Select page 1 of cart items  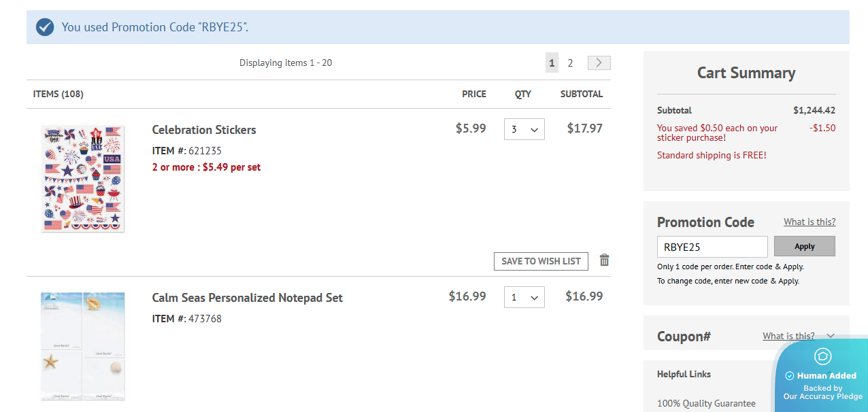(x=552, y=63)
